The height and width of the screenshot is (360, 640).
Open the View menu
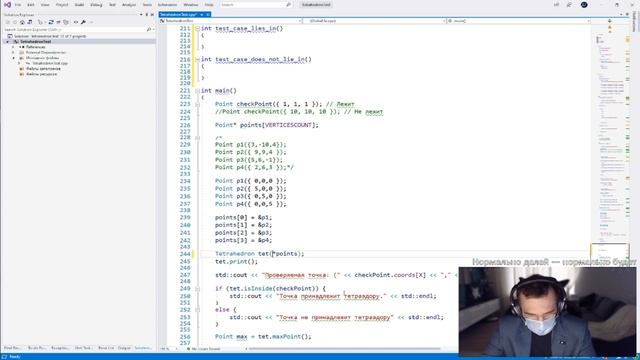[45, 4]
